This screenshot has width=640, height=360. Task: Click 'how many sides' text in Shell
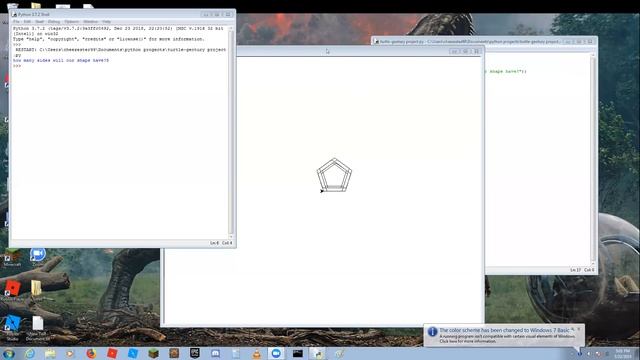click(61, 60)
